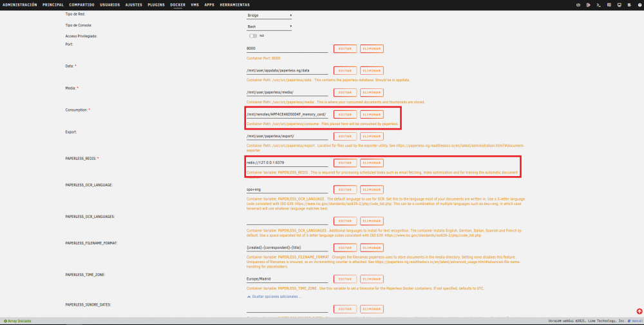Click the logout icon in header

[589, 5]
